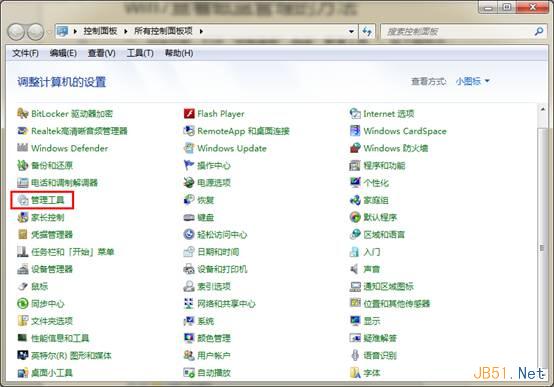Open the 家长控制 icon
This screenshot has height=387, width=554.
point(23,217)
